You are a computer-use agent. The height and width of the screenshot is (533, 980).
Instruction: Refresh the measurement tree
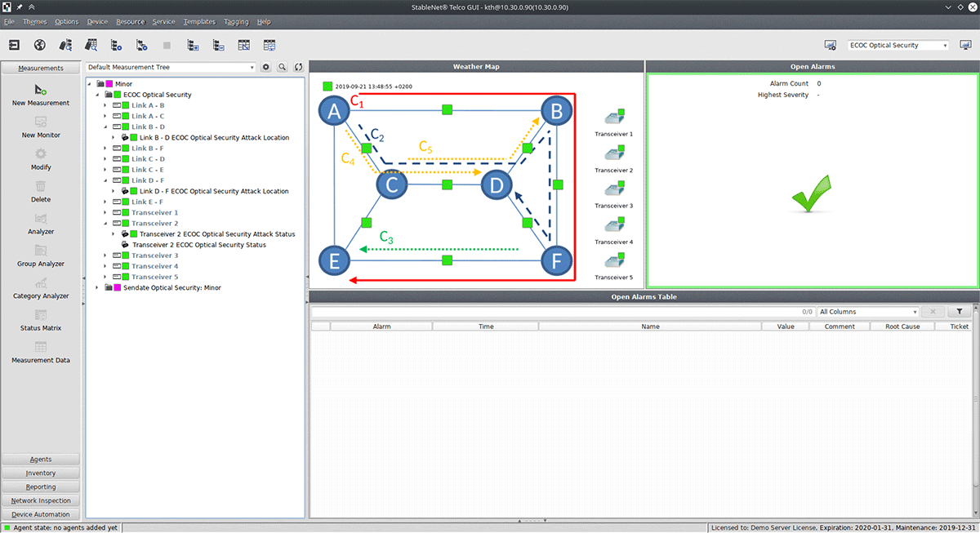298,68
